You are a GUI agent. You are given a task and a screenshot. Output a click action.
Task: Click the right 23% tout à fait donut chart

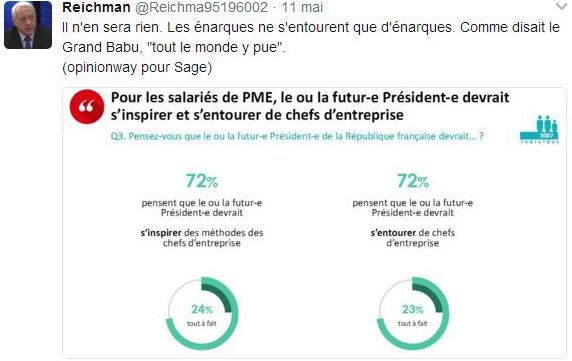tap(413, 313)
